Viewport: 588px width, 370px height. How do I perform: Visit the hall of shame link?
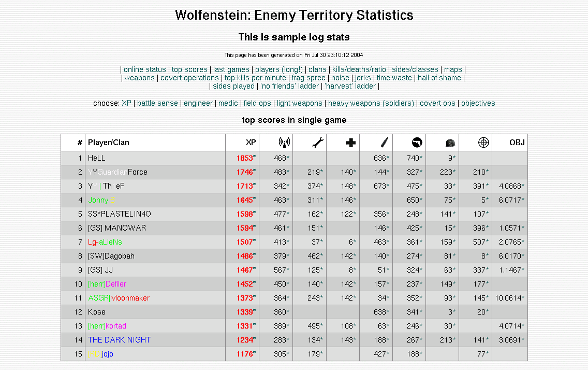tap(439, 78)
